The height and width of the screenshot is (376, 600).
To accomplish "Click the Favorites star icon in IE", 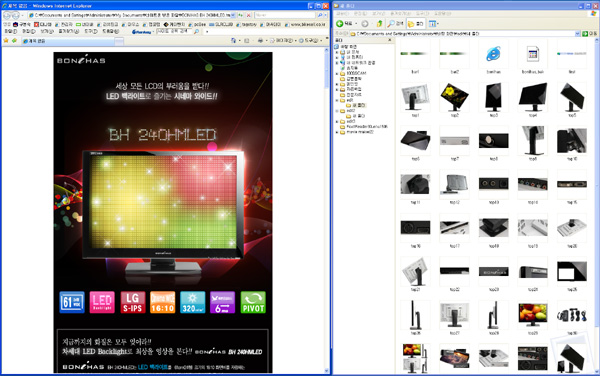I will click(x=6, y=41).
